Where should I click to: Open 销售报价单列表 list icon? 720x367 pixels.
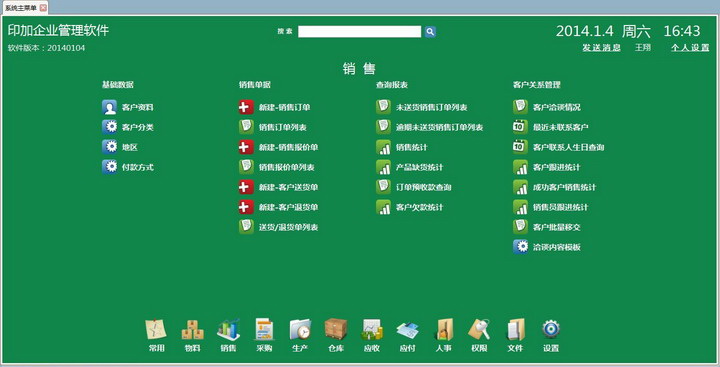point(246,167)
